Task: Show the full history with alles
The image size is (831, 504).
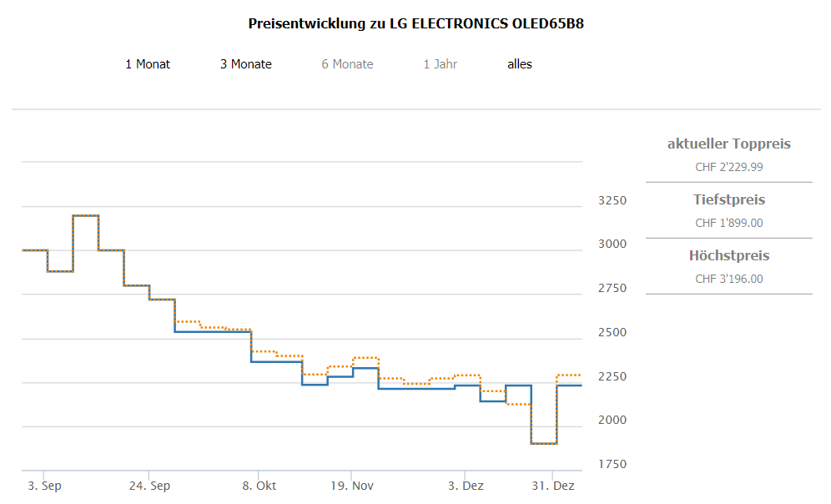Action: point(520,64)
